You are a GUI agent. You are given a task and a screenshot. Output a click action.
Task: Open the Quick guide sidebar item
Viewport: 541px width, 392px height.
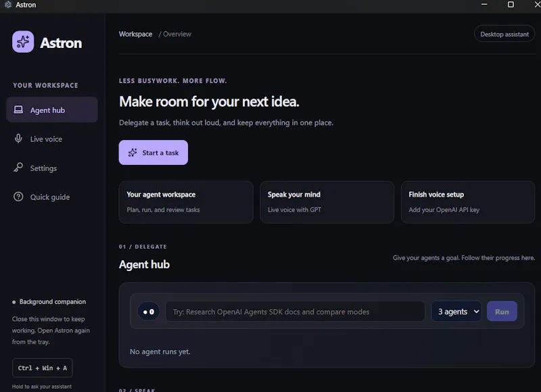pos(52,197)
